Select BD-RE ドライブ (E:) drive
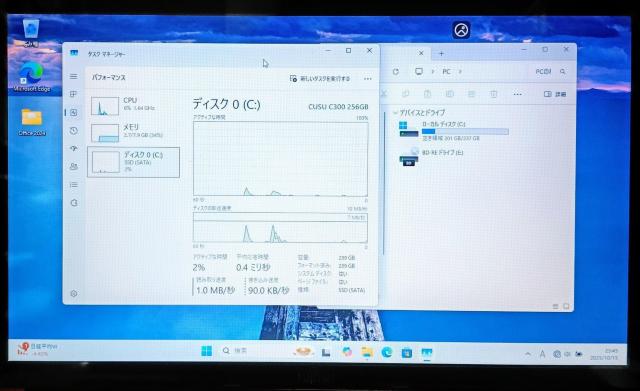 pos(431,157)
